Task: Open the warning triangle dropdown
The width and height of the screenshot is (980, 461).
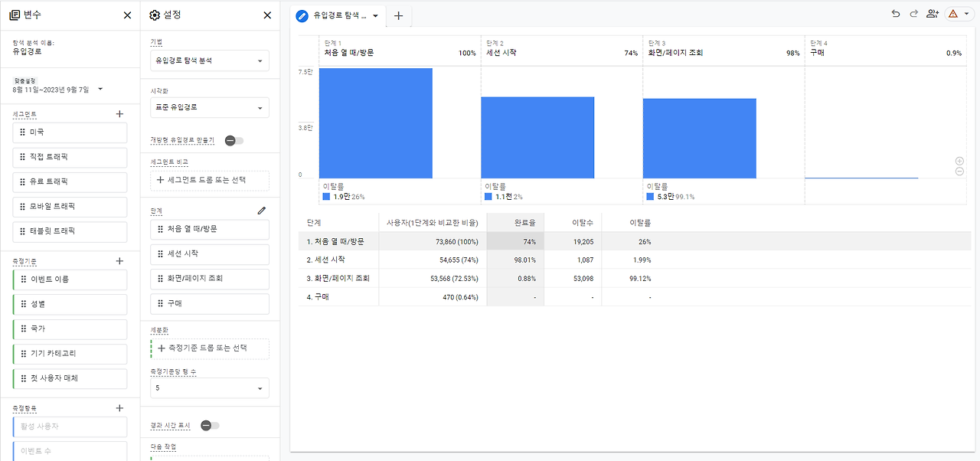Action: click(x=958, y=14)
